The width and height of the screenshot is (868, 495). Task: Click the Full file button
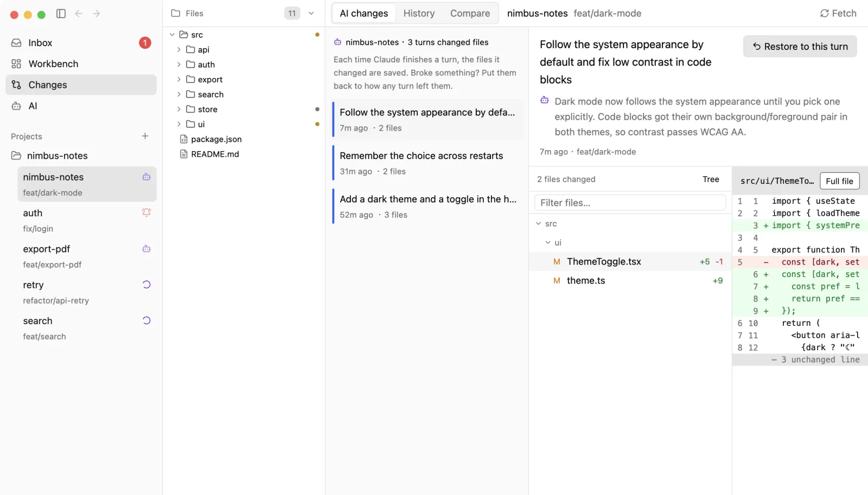pyautogui.click(x=839, y=181)
